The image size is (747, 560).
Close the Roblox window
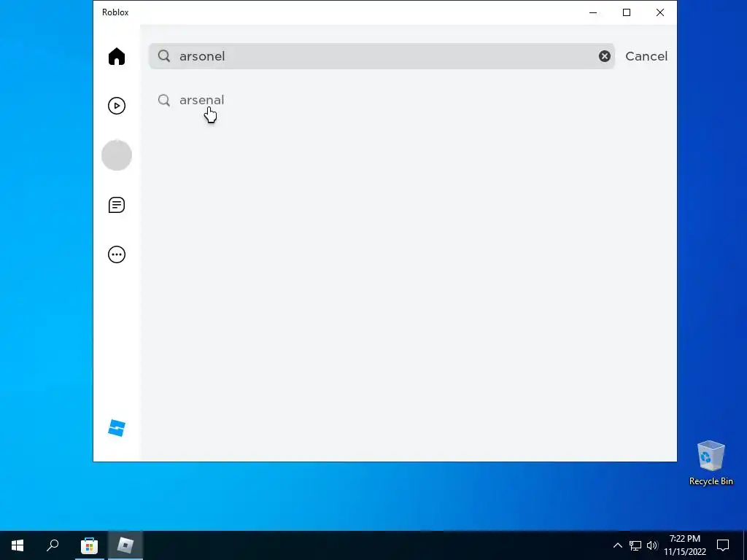tap(659, 12)
